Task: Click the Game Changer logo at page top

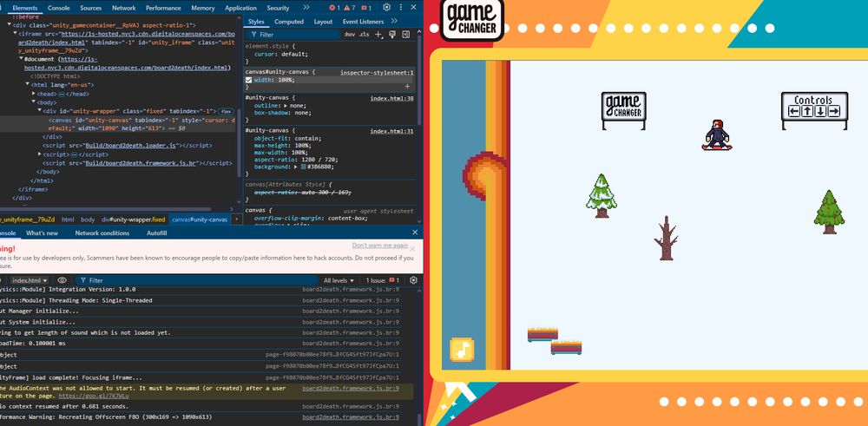Action: pos(471,19)
